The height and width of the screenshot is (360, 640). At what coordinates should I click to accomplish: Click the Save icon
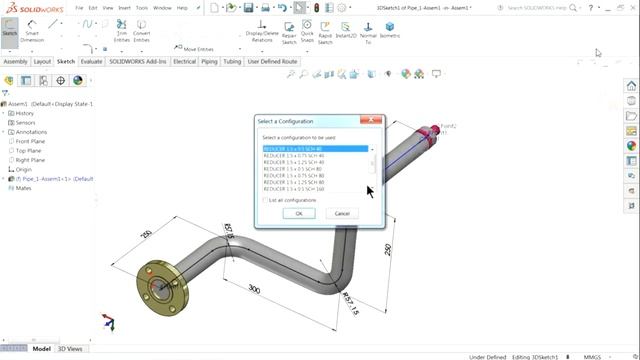[248, 8]
